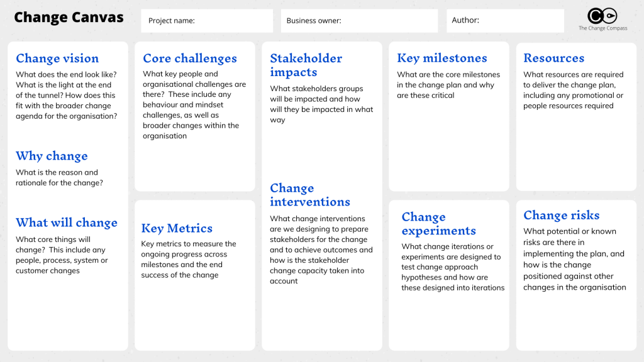Click The Change Compass logo icon
The image size is (644, 362).
pyautogui.click(x=602, y=16)
